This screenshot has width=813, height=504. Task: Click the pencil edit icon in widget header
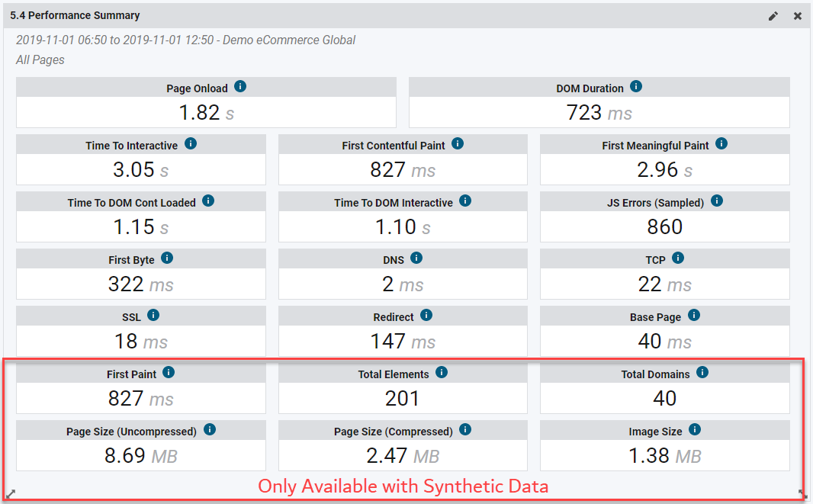773,16
